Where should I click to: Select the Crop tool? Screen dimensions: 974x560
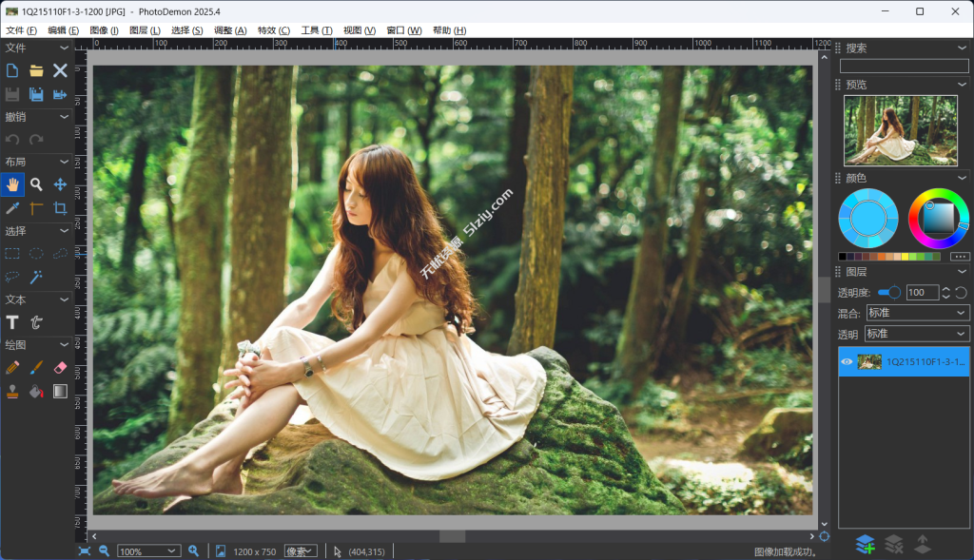point(60,208)
